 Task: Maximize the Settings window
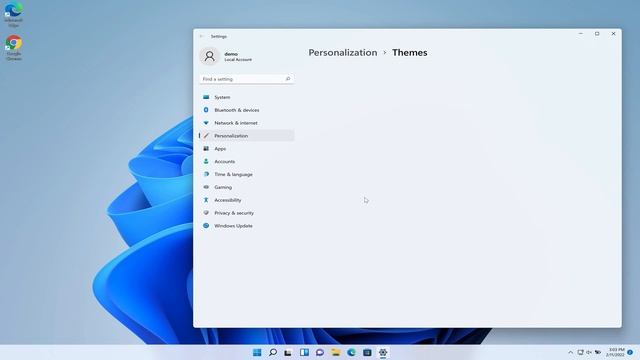[x=597, y=34]
